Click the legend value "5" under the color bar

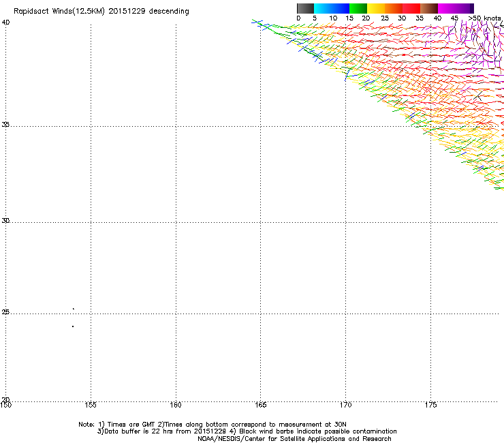coord(315,18)
